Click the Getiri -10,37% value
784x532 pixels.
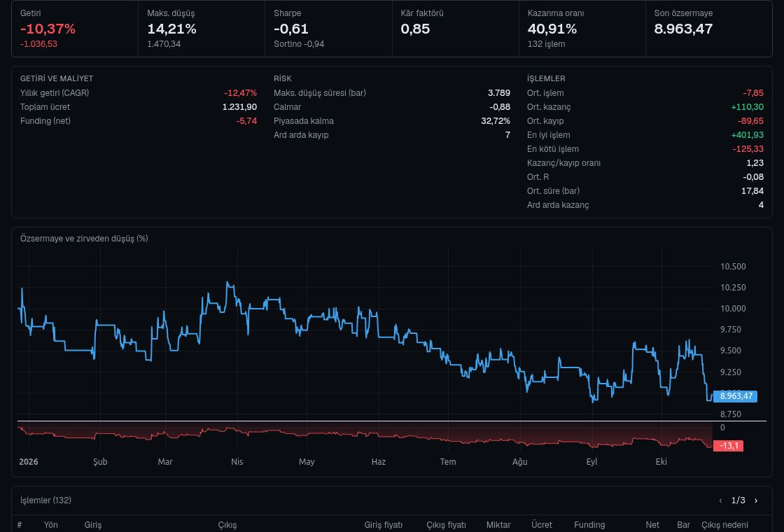(48, 29)
